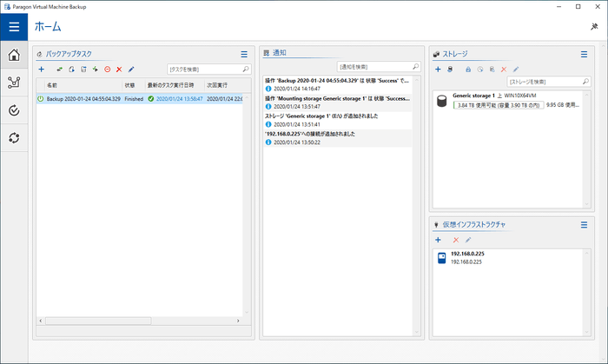Open the main hamburger menu
608x364 pixels.
point(14,27)
